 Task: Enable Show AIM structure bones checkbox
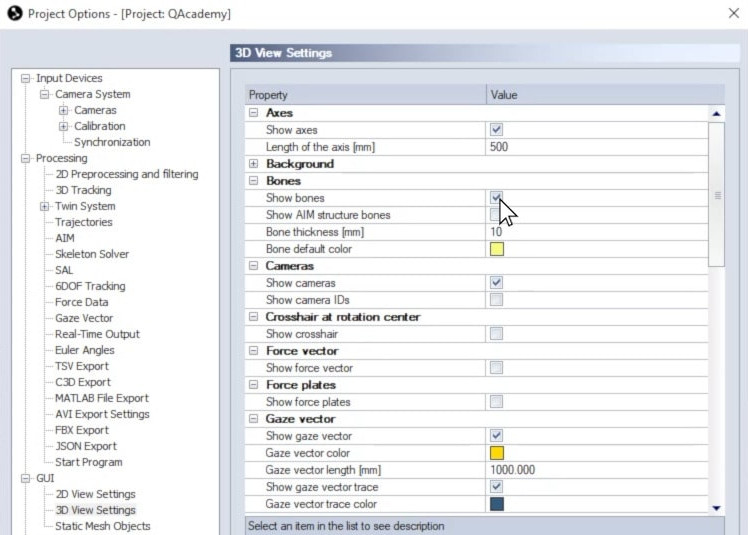[x=496, y=215]
